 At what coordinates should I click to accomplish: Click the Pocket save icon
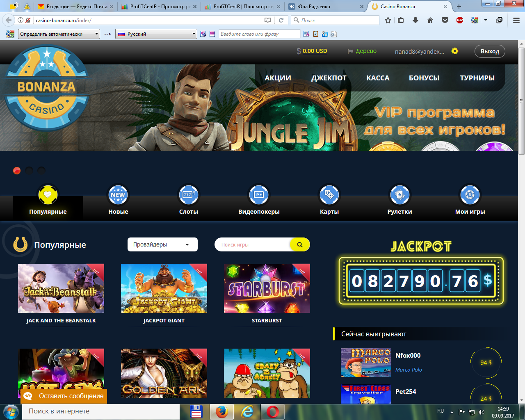[x=445, y=20]
